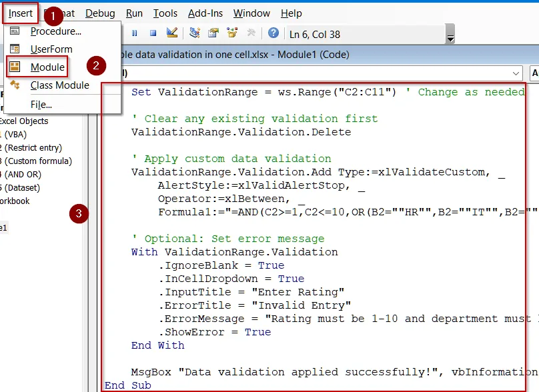Image resolution: width=539 pixels, height=392 pixels.
Task: Click the '.InCellDropdown = True' line
Action: (x=231, y=279)
